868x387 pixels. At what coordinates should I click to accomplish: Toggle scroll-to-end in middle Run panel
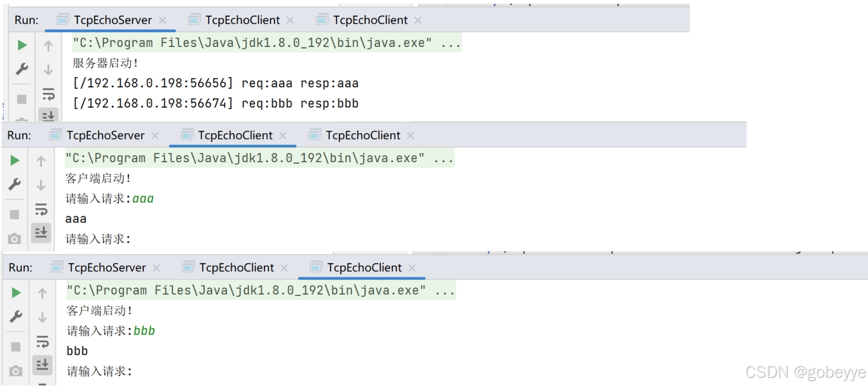click(41, 232)
